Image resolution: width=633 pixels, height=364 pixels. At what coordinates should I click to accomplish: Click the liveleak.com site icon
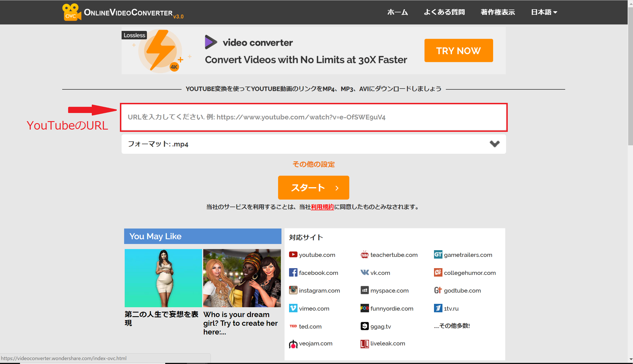tap(364, 344)
